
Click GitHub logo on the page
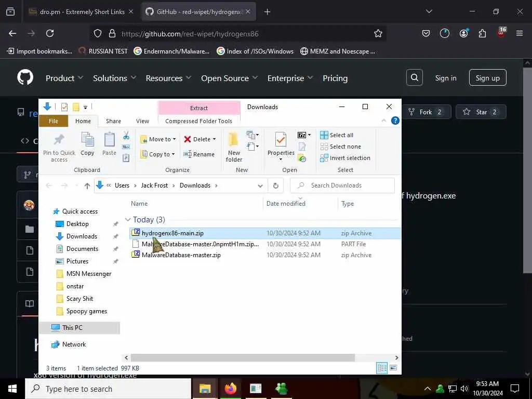tap(25, 78)
